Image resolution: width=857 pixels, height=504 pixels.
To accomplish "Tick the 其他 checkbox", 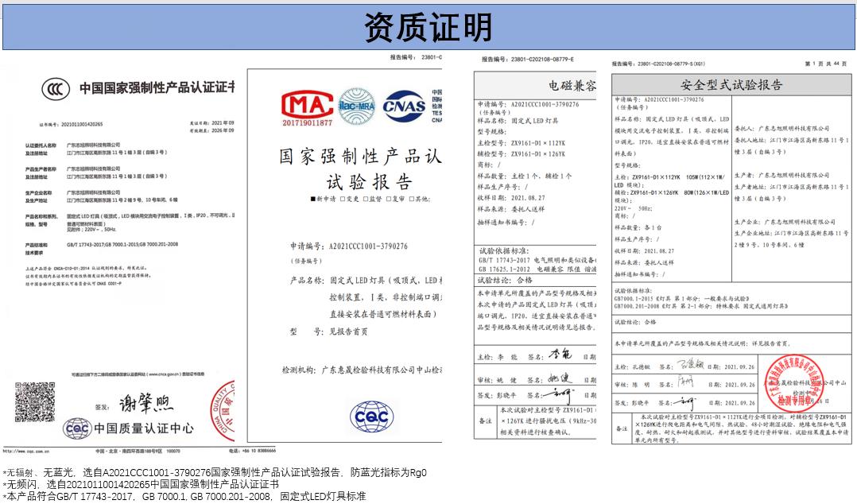I will tap(412, 199).
